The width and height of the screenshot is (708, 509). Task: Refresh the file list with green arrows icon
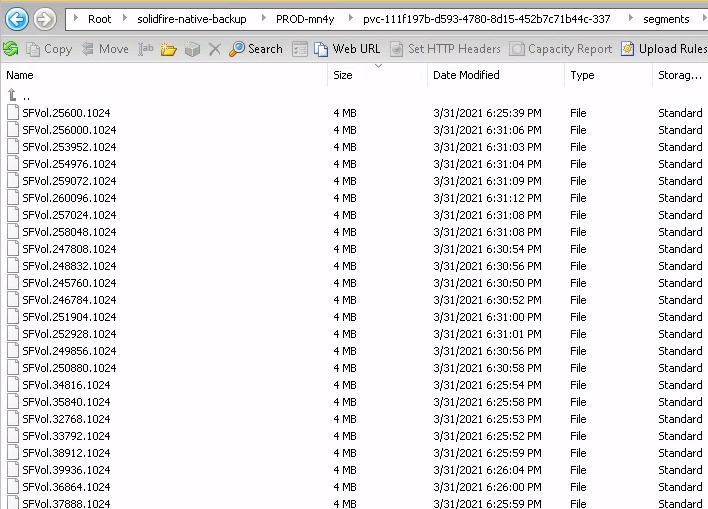click(x=10, y=49)
